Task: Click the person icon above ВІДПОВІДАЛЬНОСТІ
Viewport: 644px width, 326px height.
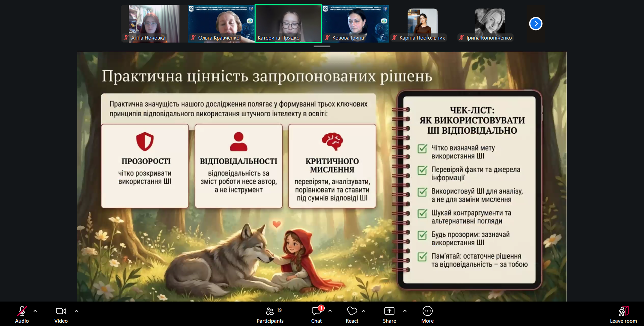Action: [238, 141]
